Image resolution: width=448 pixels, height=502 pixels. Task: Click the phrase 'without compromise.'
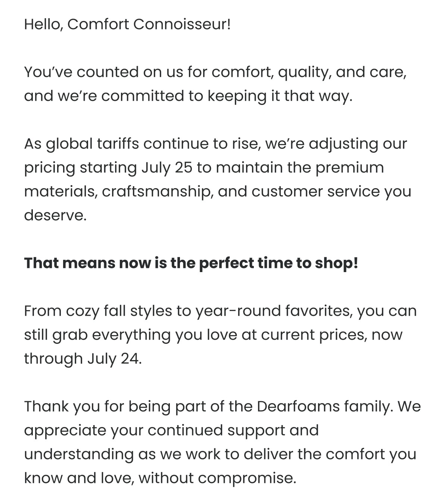tap(217, 478)
